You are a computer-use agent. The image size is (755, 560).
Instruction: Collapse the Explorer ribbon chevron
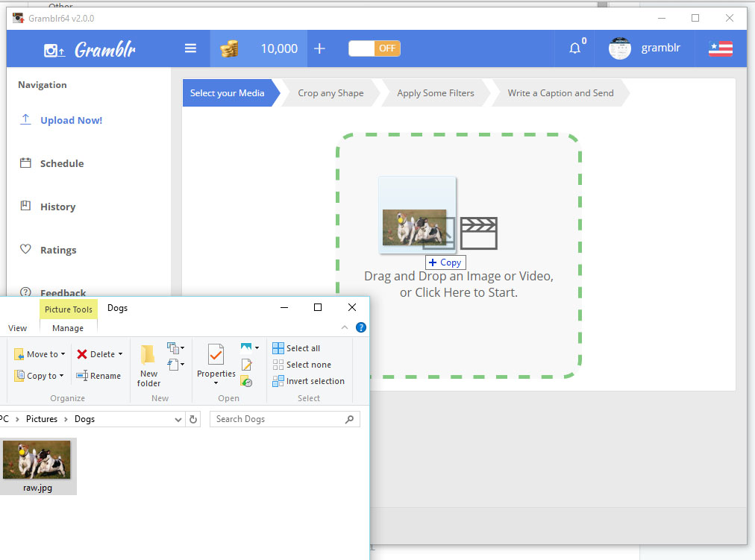tap(345, 327)
